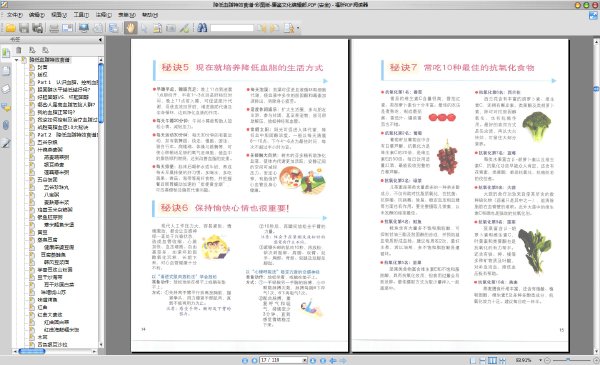Click the Snapshot camera tool icon

(x=171, y=28)
